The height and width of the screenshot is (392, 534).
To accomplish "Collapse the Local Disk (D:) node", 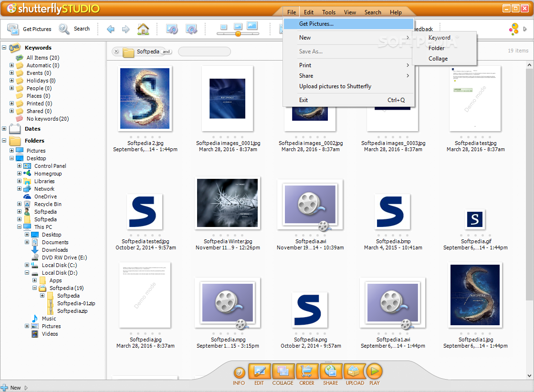I will point(27,273).
